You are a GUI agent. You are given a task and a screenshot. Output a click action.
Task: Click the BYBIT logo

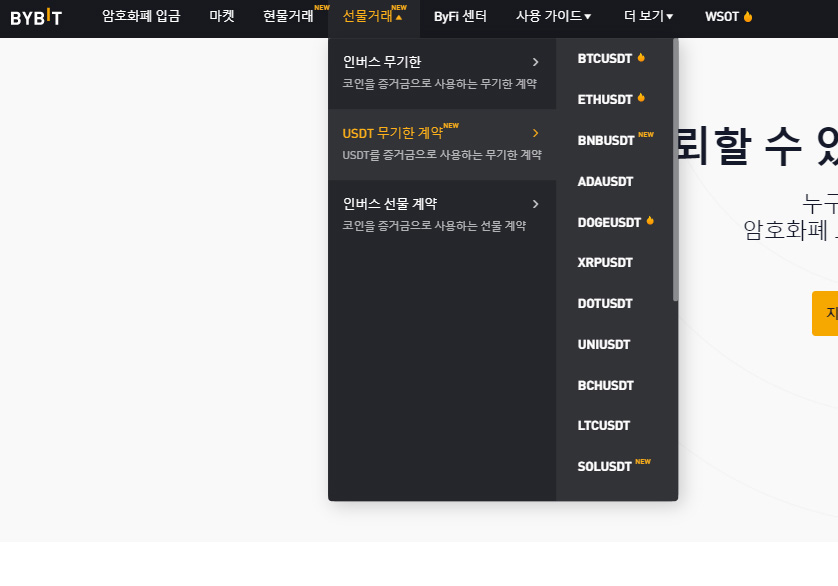[x=37, y=16]
